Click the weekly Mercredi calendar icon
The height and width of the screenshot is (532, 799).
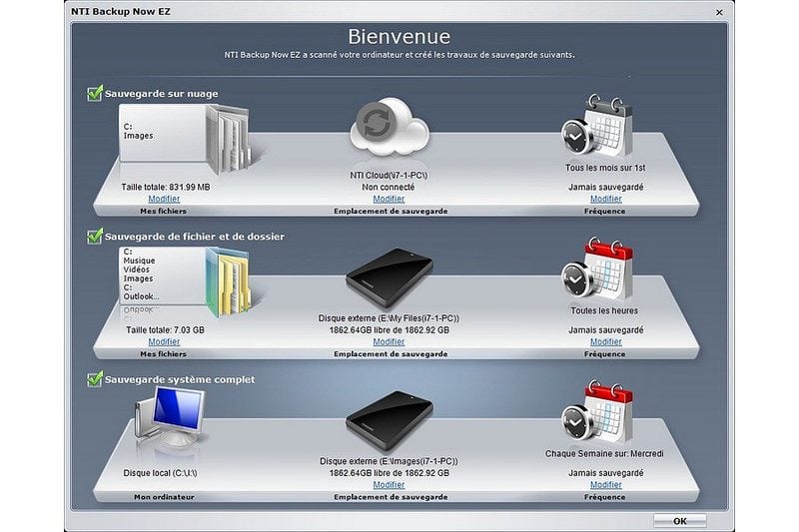597,412
